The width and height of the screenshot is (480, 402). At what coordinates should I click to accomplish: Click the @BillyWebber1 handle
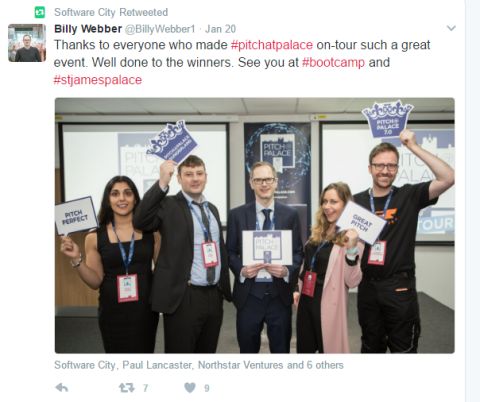(x=160, y=29)
